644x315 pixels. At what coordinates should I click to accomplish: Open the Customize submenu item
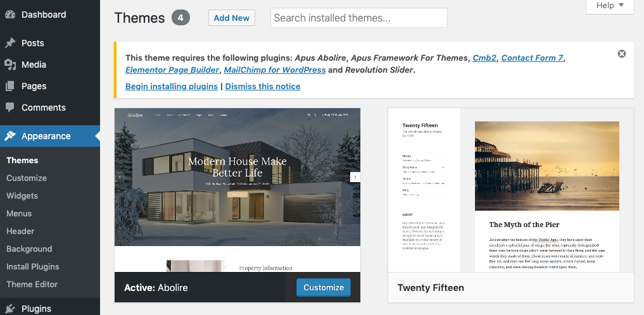tap(27, 178)
